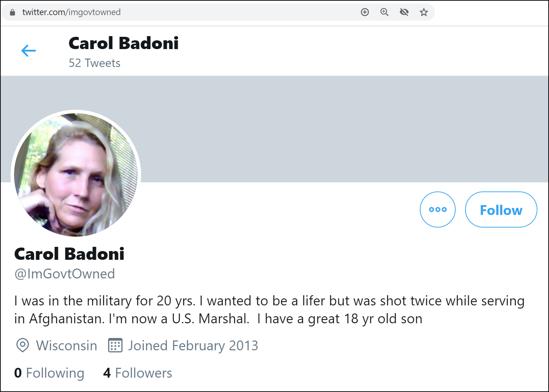
Task: Click the 52 Tweets count
Action: point(94,63)
